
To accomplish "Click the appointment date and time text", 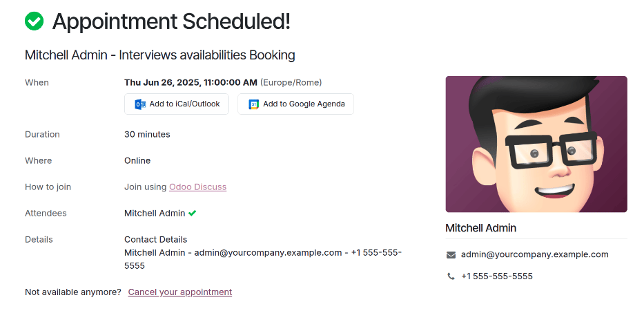I will pyautogui.click(x=191, y=82).
